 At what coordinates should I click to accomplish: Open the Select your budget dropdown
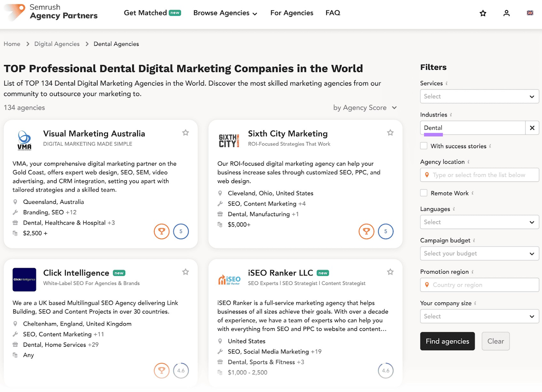point(479,253)
